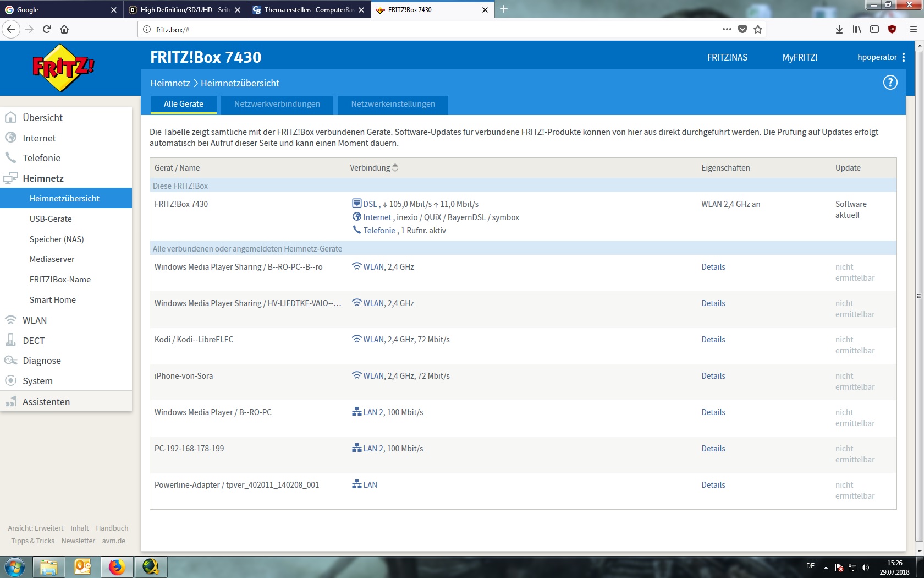Open Details for Windows Media Player / B--RO-PC

(713, 412)
